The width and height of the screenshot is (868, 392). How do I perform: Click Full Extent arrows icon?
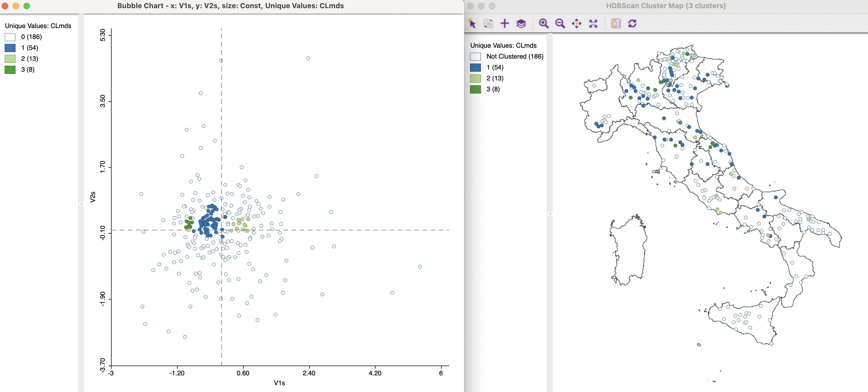[x=593, y=23]
